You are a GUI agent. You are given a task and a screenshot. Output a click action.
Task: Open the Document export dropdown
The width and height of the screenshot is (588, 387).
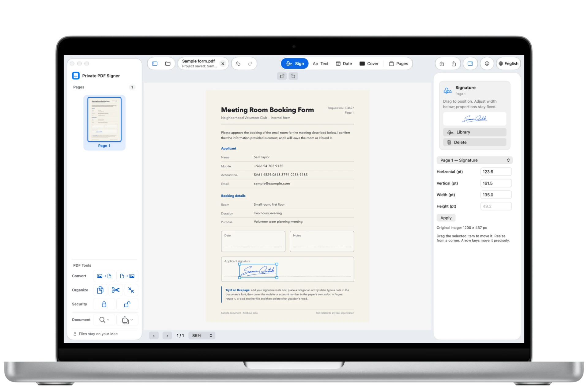tap(127, 320)
